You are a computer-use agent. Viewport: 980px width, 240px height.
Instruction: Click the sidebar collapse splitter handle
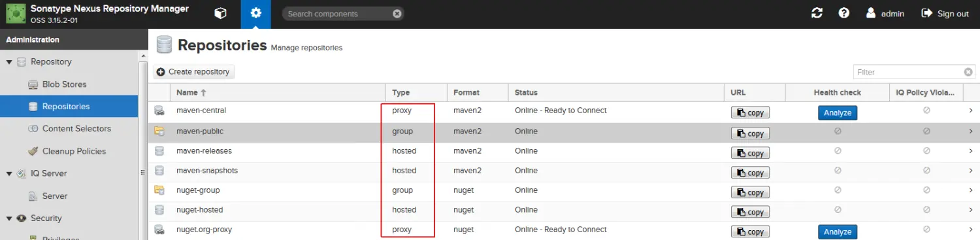pos(143,173)
